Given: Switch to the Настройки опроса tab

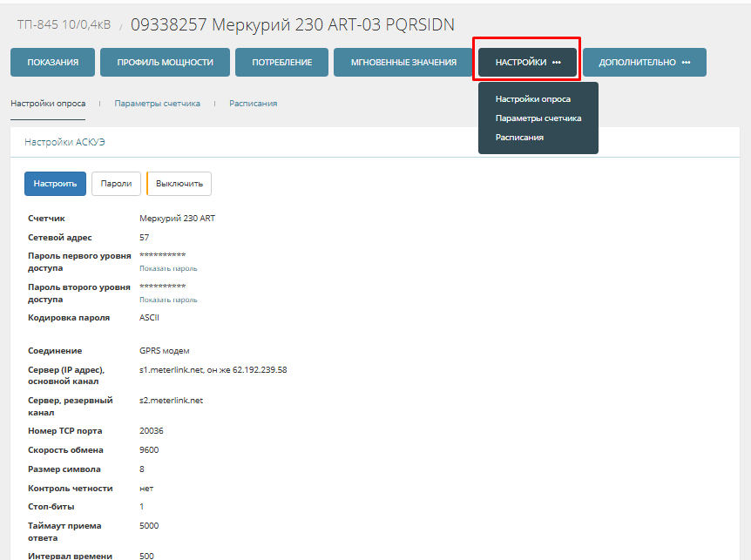Looking at the screenshot, I should (48, 104).
